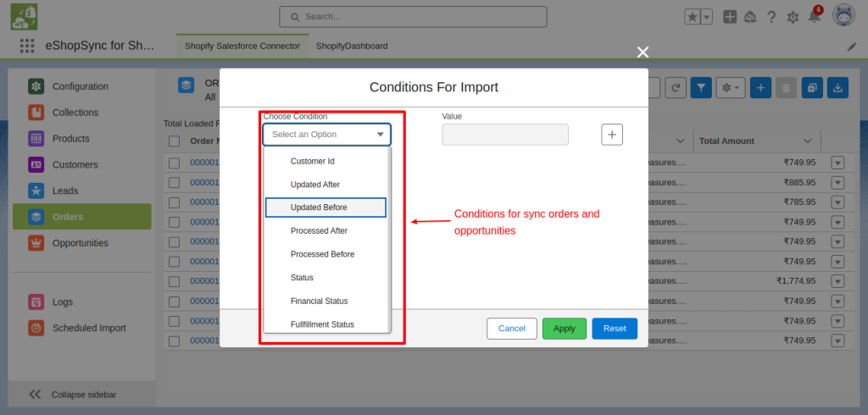
Task: Choose Updated After option
Action: click(x=326, y=185)
